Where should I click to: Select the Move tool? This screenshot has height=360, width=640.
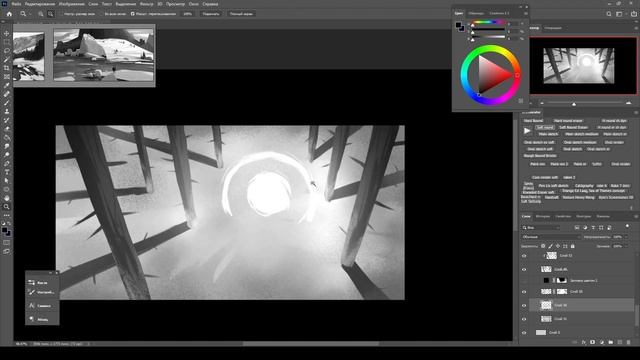(7, 33)
